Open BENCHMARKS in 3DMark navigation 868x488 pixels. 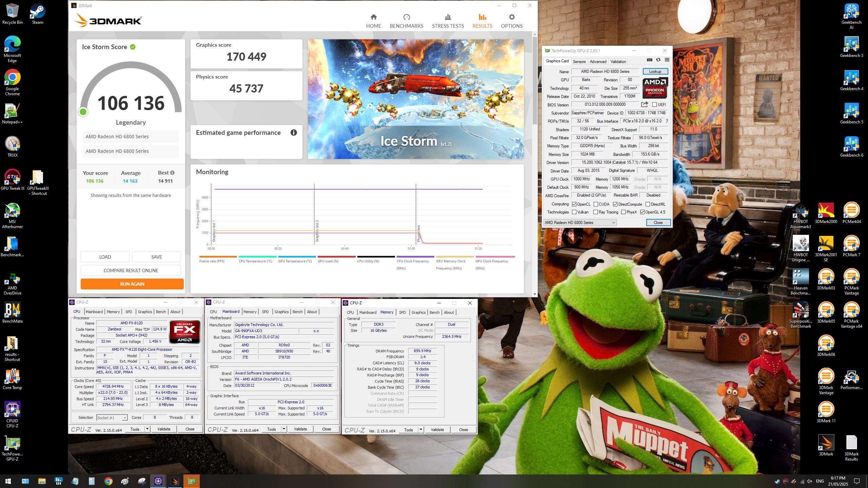point(407,21)
